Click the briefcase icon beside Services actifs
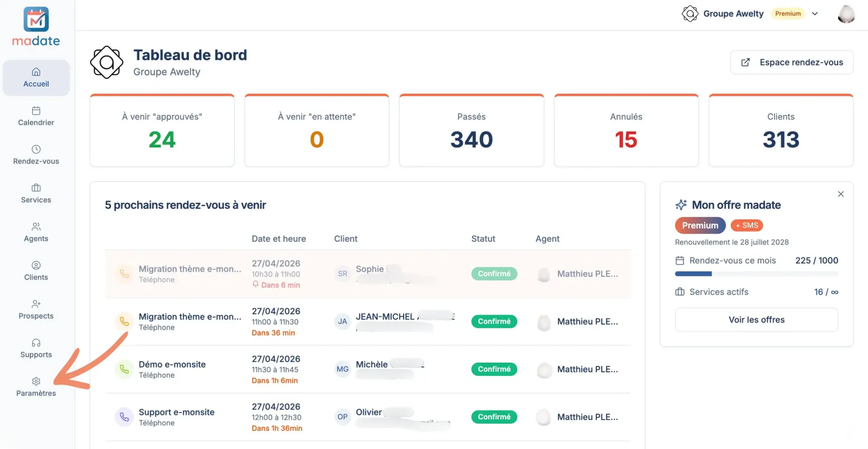Screen dimensions: 868x449 680,292
